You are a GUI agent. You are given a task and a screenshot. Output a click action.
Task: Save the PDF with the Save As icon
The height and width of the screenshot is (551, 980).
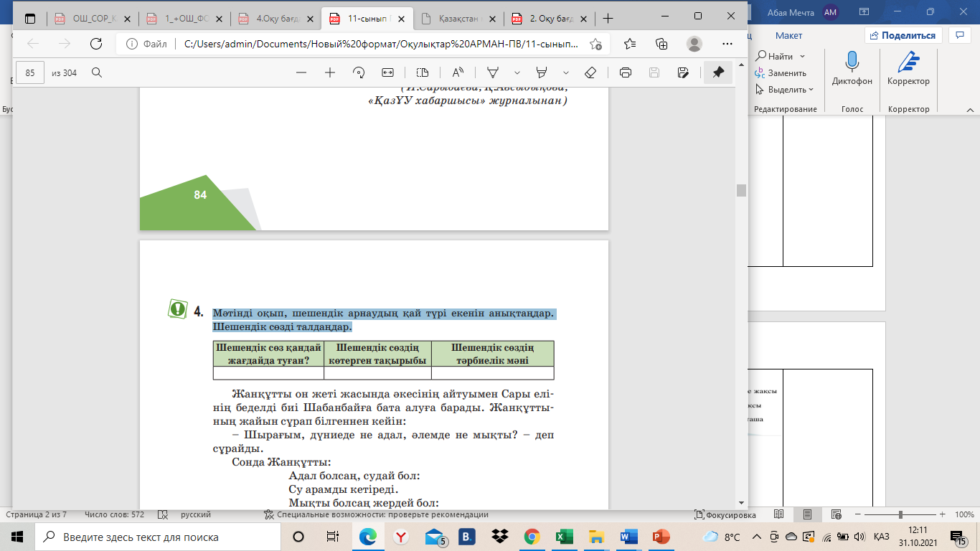point(683,72)
